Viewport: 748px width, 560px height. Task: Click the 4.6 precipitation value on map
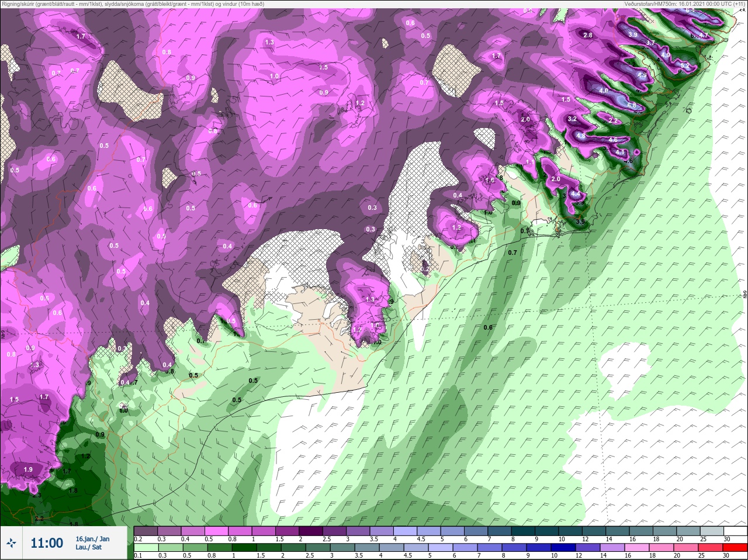coord(613,140)
